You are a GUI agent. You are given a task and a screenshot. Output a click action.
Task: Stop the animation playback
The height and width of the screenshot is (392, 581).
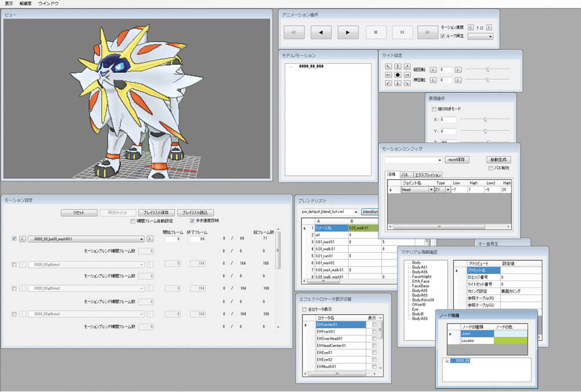(x=376, y=33)
